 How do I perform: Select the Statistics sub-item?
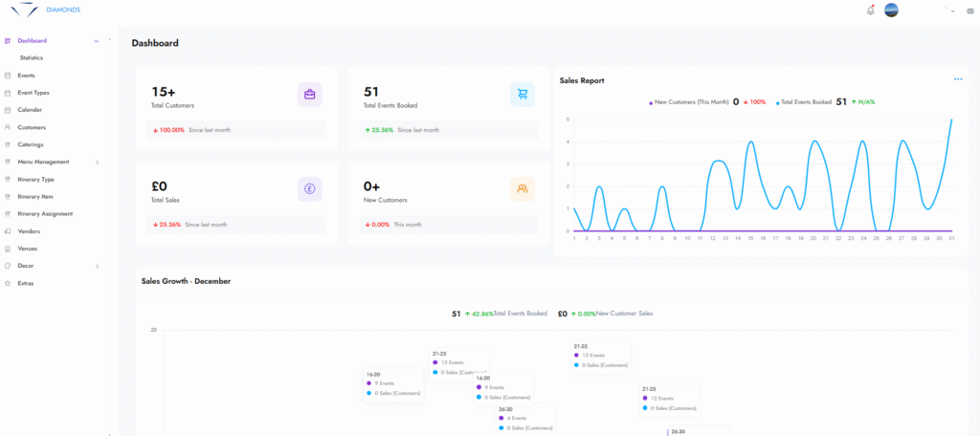pos(32,58)
